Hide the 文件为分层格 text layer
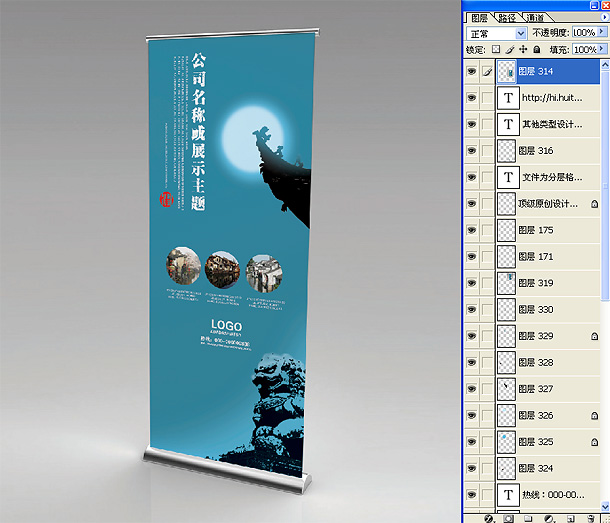 [472, 177]
